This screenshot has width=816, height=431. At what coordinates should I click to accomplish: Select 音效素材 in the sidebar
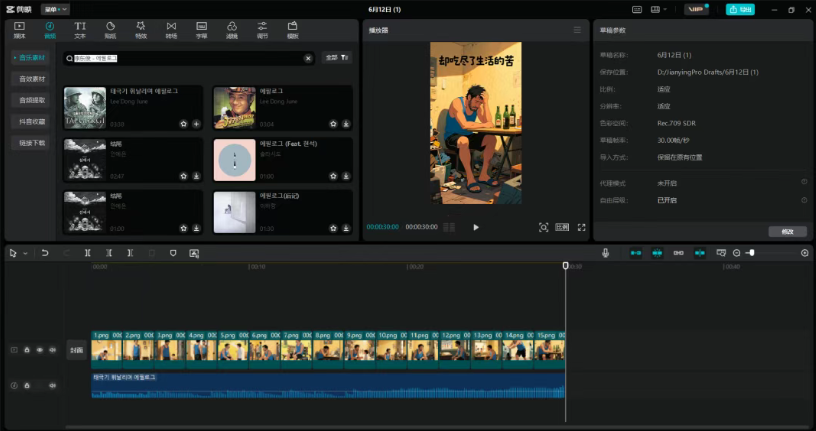(x=32, y=79)
